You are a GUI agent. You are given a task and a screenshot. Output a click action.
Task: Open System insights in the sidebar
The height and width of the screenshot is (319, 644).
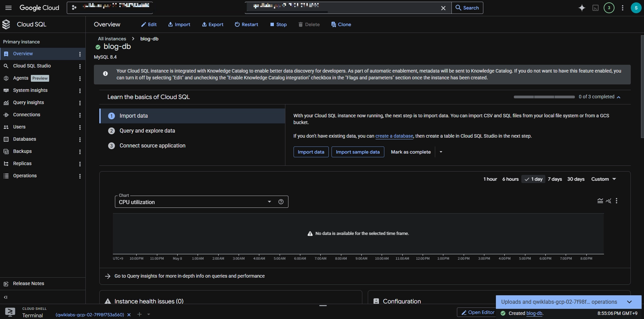(x=30, y=90)
